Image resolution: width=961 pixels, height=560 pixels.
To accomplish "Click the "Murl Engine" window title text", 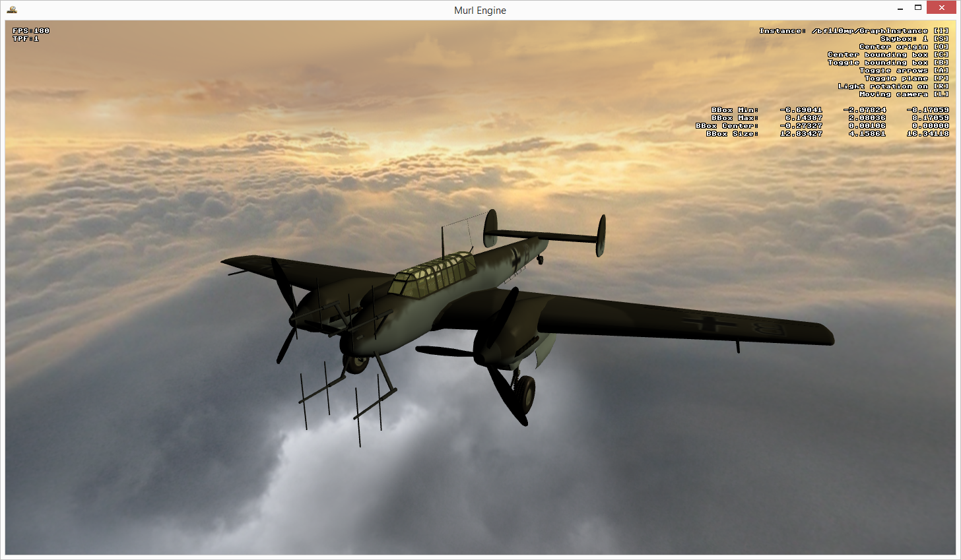I will [480, 11].
